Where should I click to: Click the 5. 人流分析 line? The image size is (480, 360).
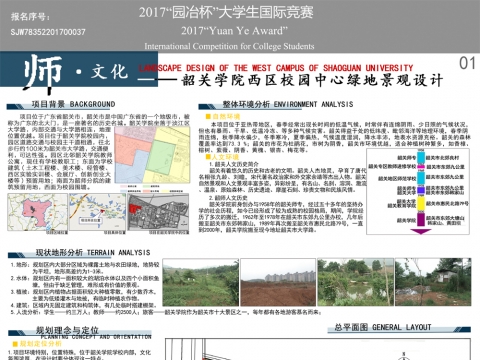coord(166,312)
